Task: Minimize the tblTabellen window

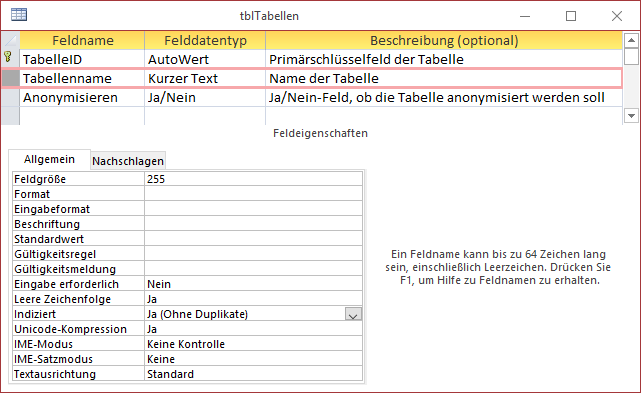Action: pos(525,16)
